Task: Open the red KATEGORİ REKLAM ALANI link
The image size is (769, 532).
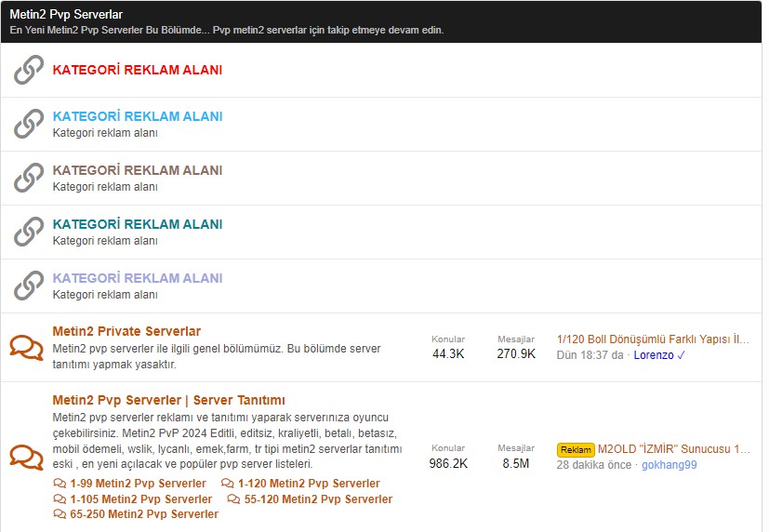Action: click(x=138, y=70)
